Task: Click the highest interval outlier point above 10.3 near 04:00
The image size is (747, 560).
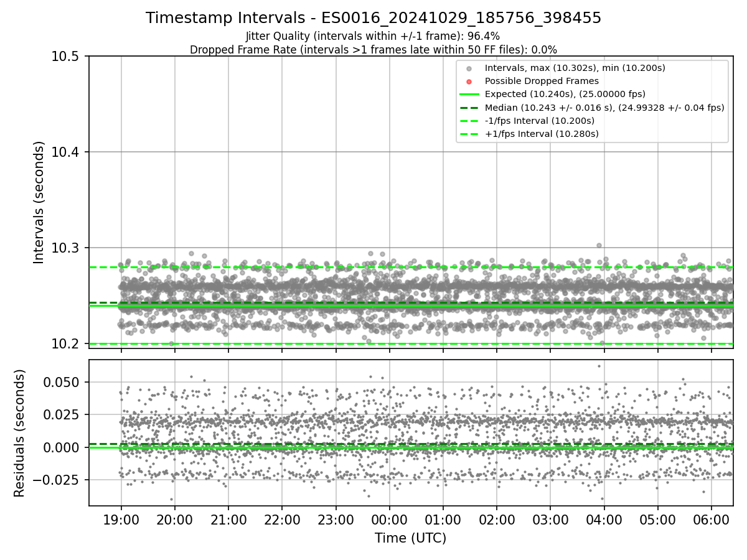Action: coord(599,245)
